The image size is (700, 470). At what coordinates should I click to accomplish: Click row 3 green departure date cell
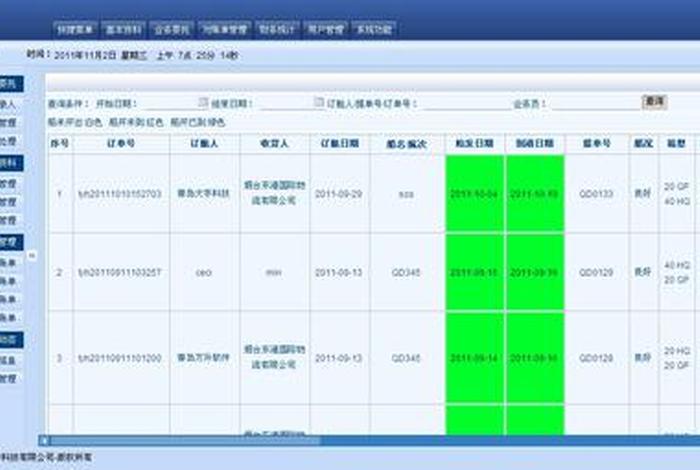(474, 358)
